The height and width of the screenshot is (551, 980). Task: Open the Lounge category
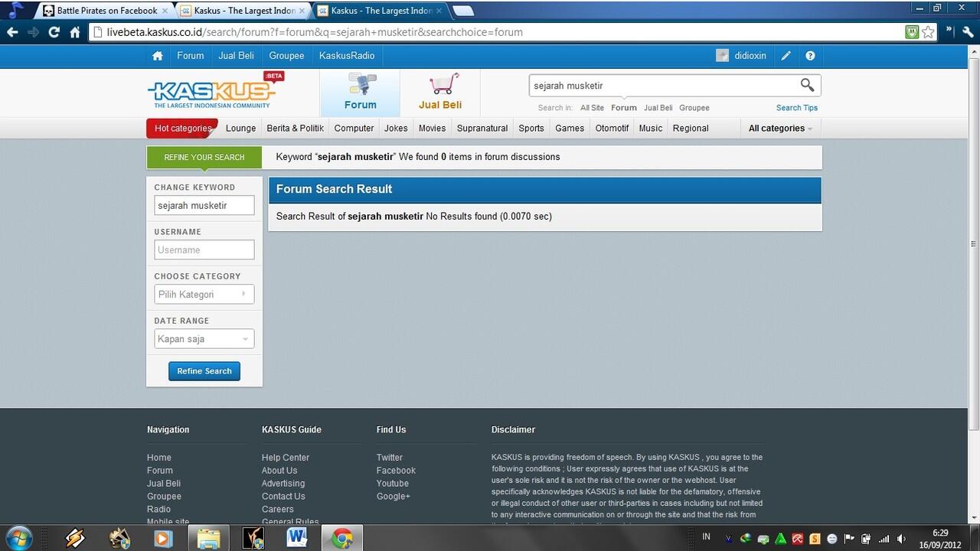point(240,129)
